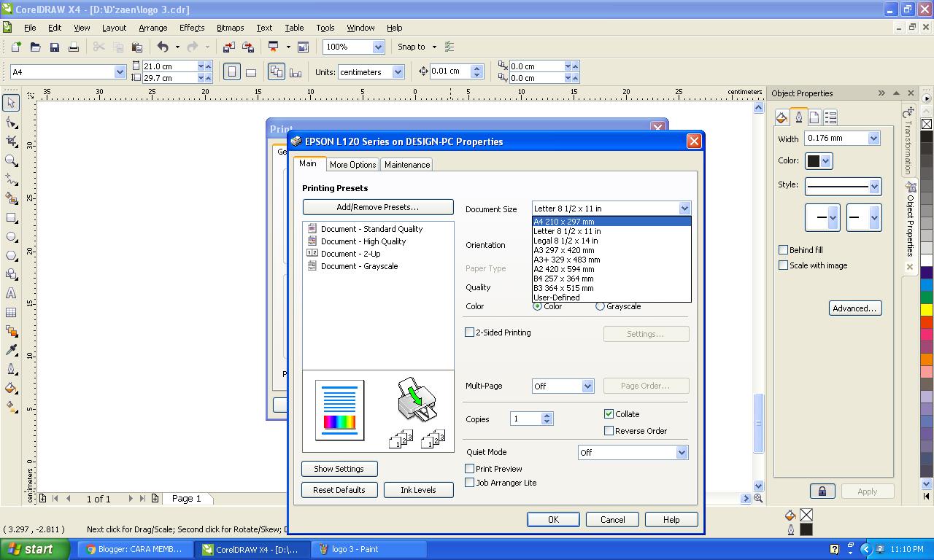
Task: Click OK in printer properties dialog
Action: click(x=553, y=520)
